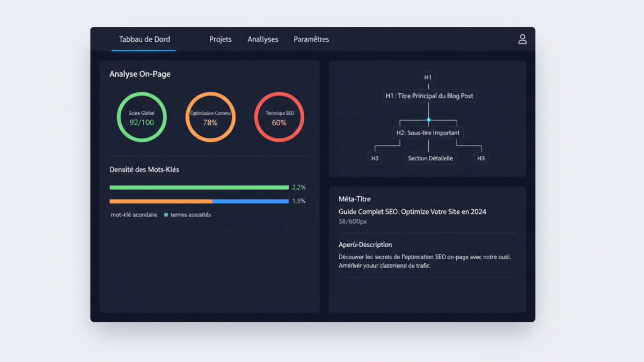644x362 pixels.
Task: Click the Guide Complet SEO meta title text
Action: pyautogui.click(x=412, y=212)
